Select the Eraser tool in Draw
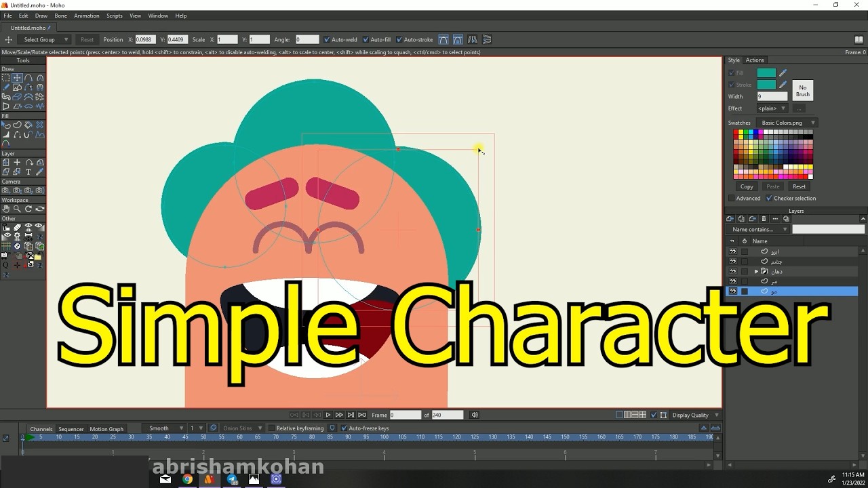 tap(18, 96)
